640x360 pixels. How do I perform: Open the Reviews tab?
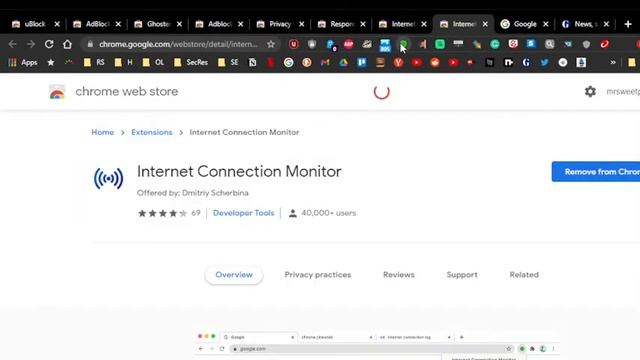[399, 275]
